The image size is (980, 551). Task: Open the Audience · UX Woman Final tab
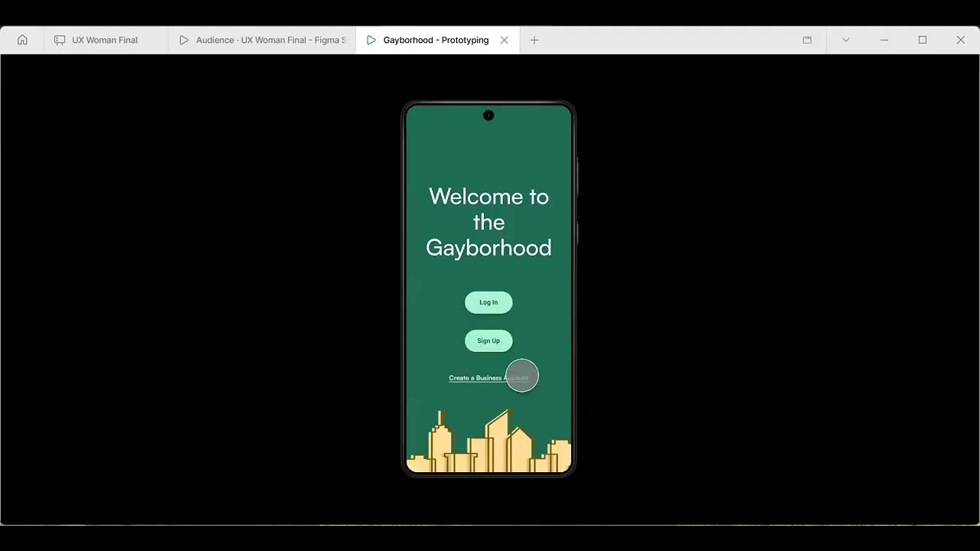pyautogui.click(x=262, y=40)
